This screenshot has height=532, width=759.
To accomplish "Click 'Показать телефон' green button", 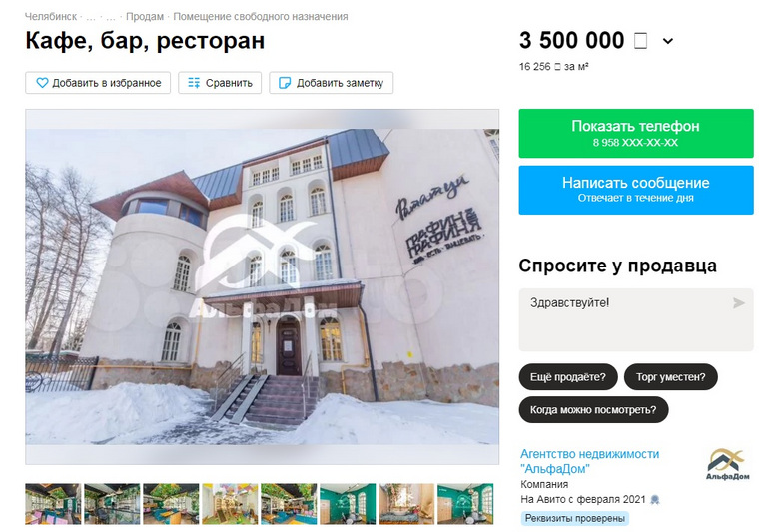I will coord(636,133).
